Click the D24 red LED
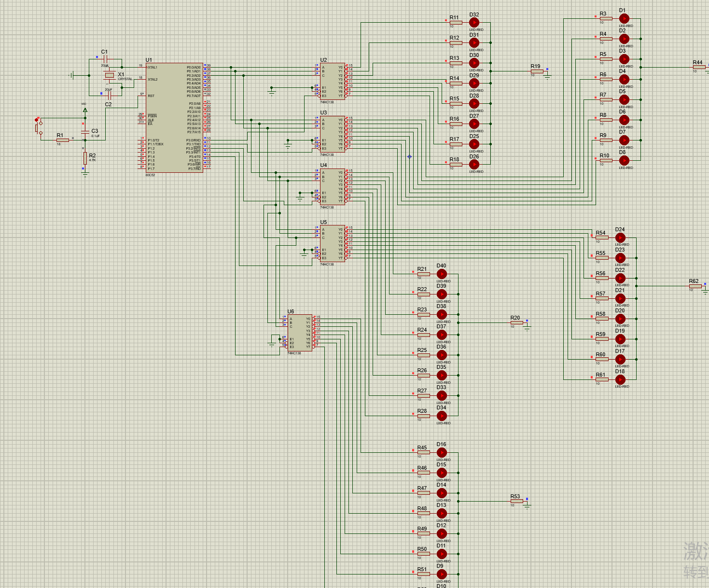Image resolution: width=709 pixels, height=588 pixels. coord(620,238)
